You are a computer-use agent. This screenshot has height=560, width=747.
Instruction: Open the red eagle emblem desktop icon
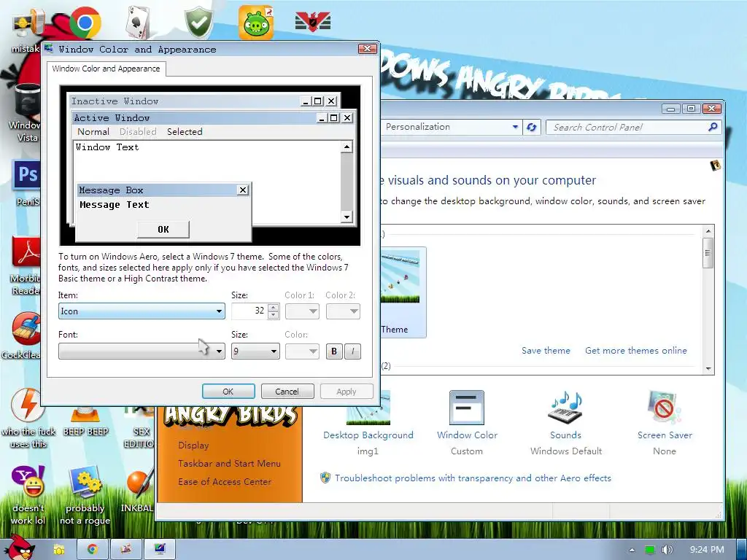pos(312,22)
